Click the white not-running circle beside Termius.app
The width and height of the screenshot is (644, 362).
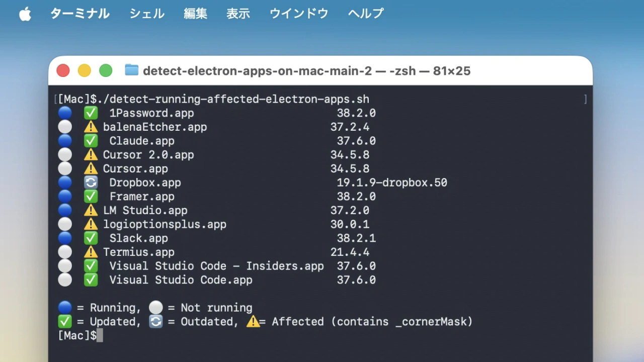pos(65,251)
